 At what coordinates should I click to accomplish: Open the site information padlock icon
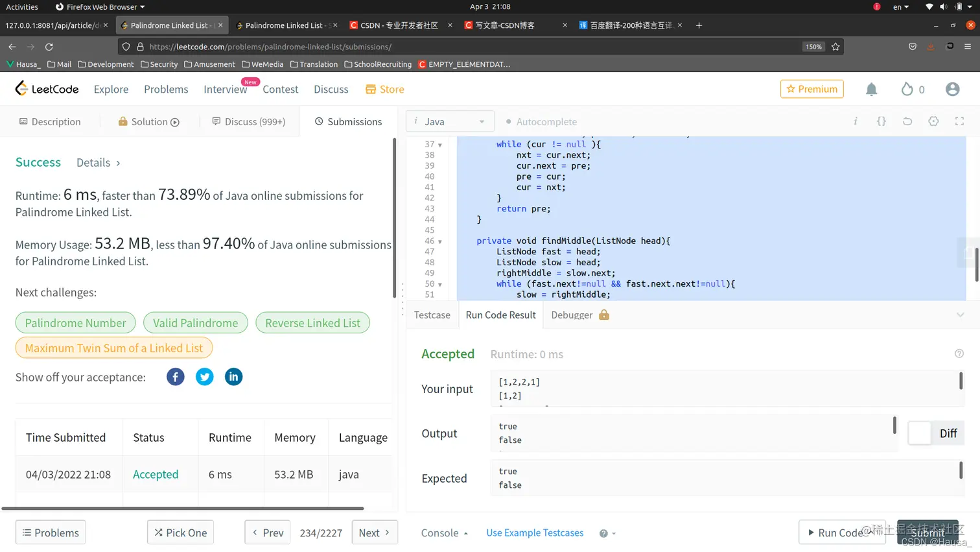(140, 47)
